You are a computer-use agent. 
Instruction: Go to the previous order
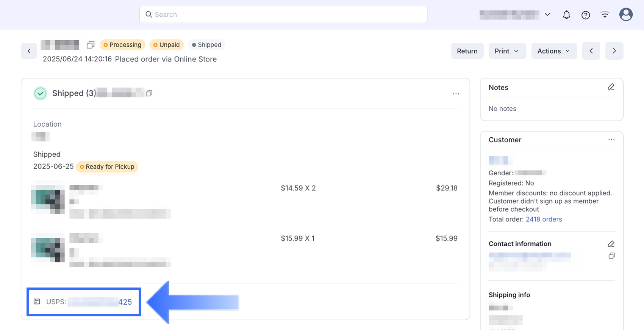(591, 51)
